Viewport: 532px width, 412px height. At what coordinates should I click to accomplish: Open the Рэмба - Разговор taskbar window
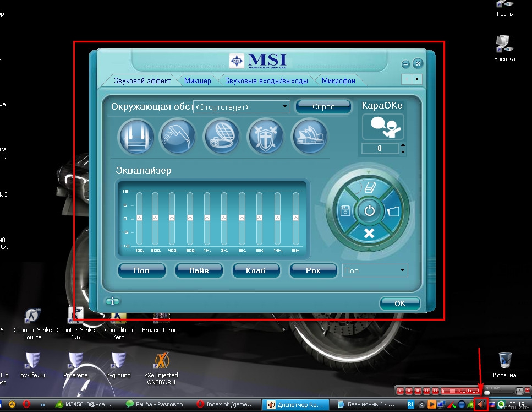155,404
